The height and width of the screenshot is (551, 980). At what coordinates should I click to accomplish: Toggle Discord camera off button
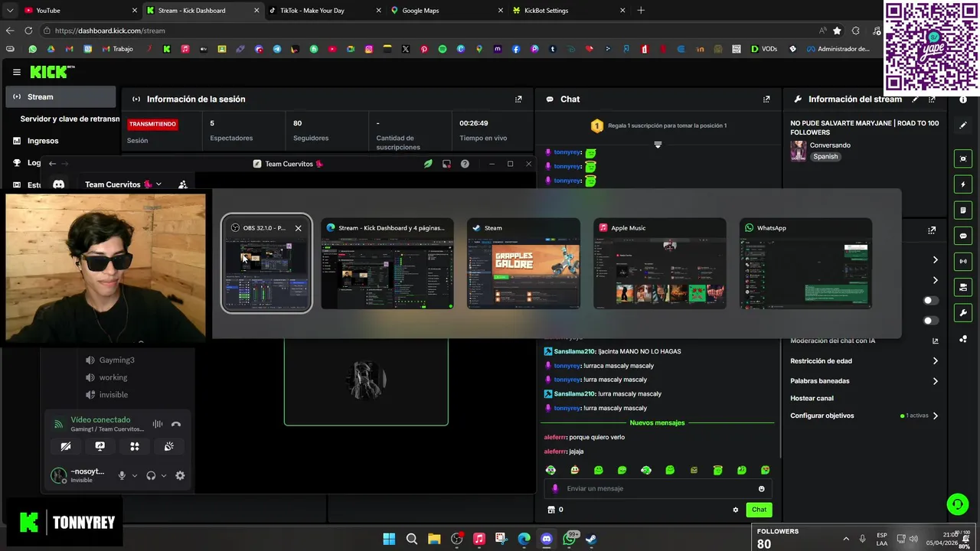pyautogui.click(x=66, y=447)
